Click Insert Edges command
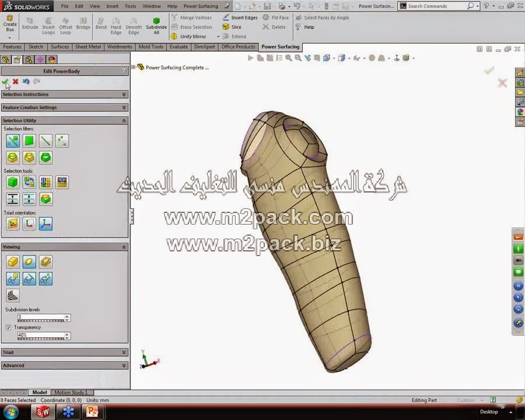This screenshot has width=525, height=420. tap(240, 17)
